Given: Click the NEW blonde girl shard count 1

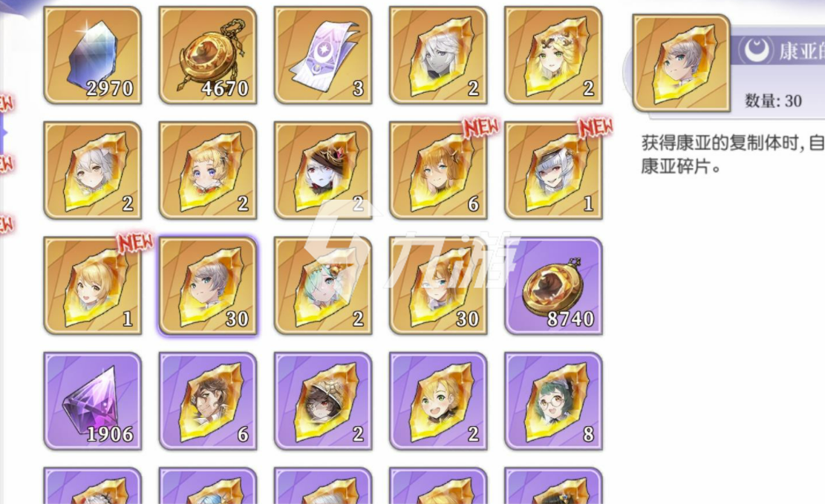Looking at the screenshot, I should (x=93, y=286).
